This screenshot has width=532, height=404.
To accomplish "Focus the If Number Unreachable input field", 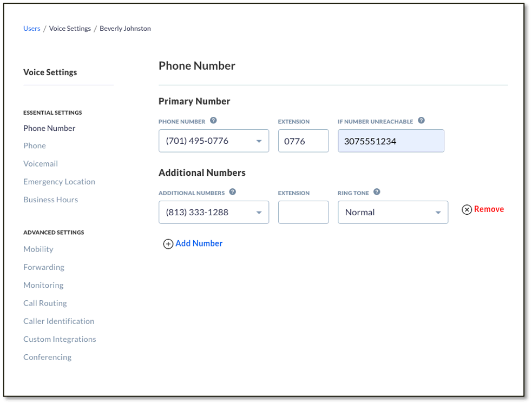I will pos(391,141).
